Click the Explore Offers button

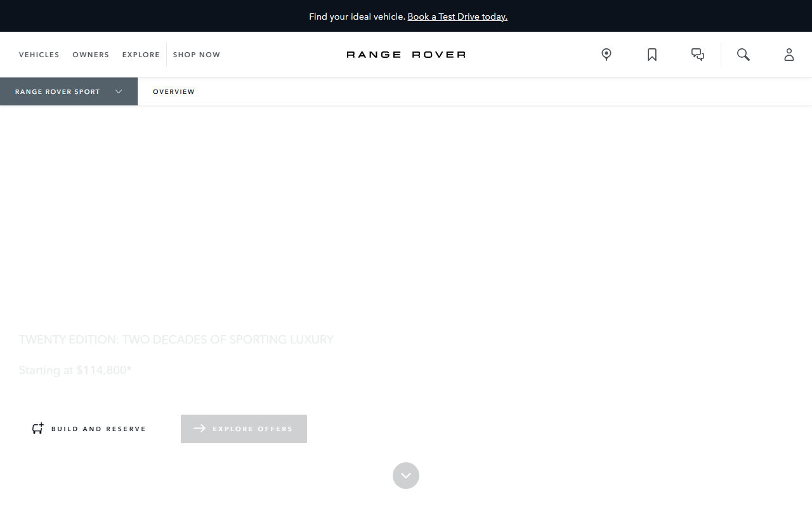pos(244,429)
